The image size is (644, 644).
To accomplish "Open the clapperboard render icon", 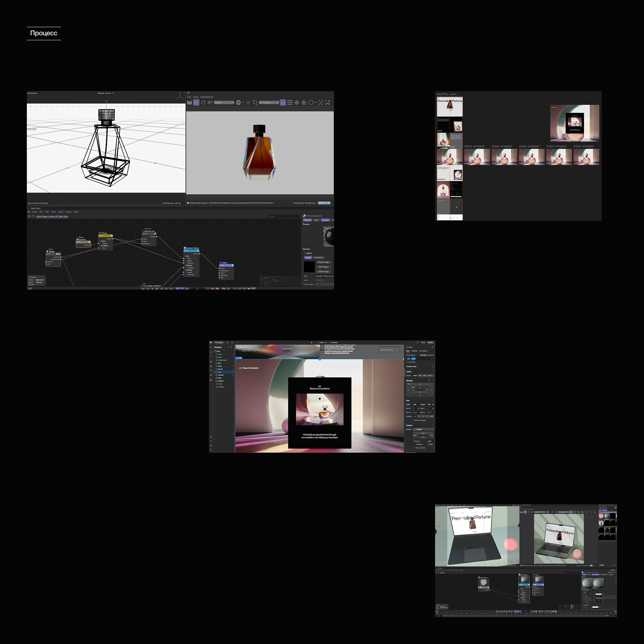I will click(x=190, y=103).
